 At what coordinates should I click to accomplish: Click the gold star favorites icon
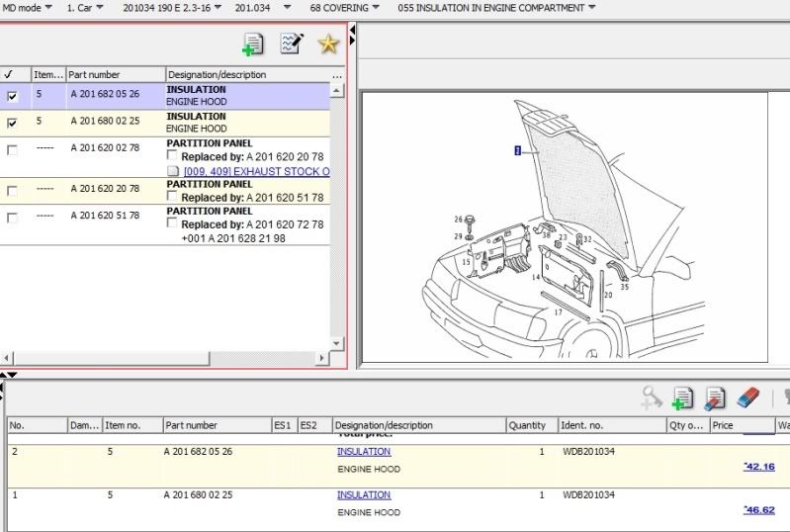(x=328, y=44)
